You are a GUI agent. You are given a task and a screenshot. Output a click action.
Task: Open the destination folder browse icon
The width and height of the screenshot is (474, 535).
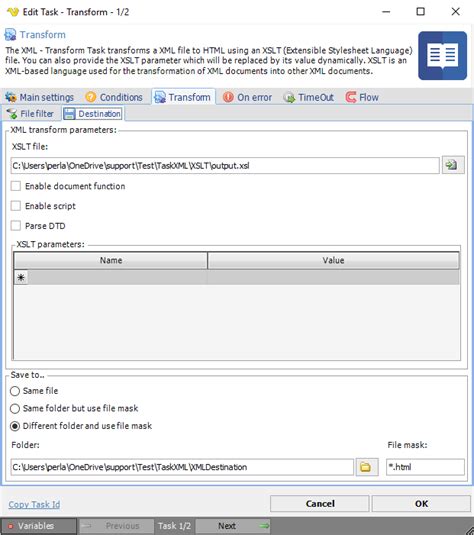[367, 466]
